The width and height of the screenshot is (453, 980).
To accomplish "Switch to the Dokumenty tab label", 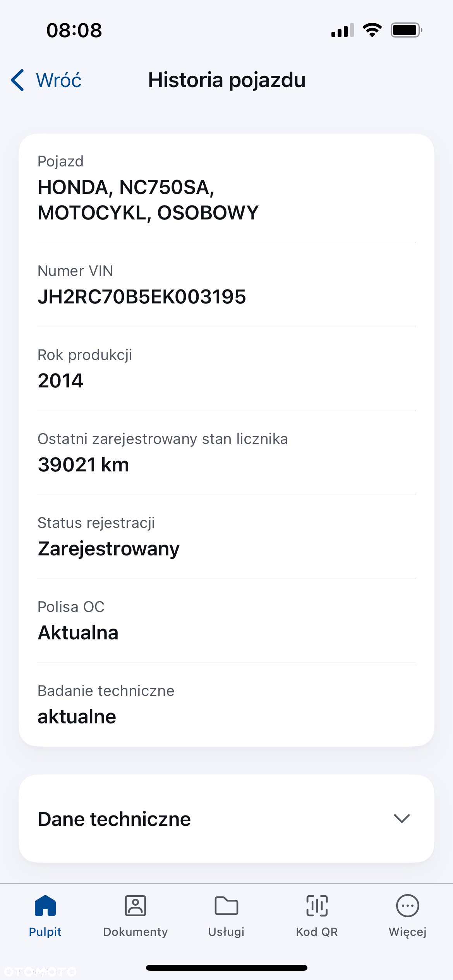I will tap(136, 932).
